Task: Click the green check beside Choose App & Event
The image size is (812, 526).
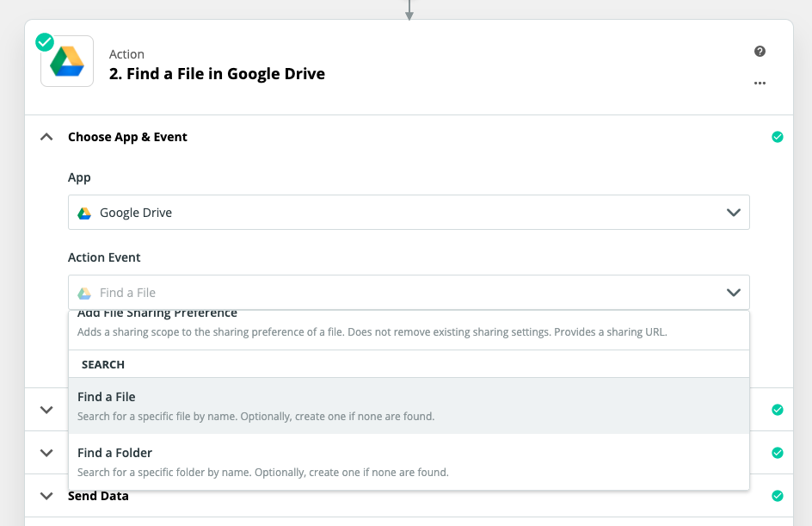Action: pyautogui.click(x=778, y=137)
